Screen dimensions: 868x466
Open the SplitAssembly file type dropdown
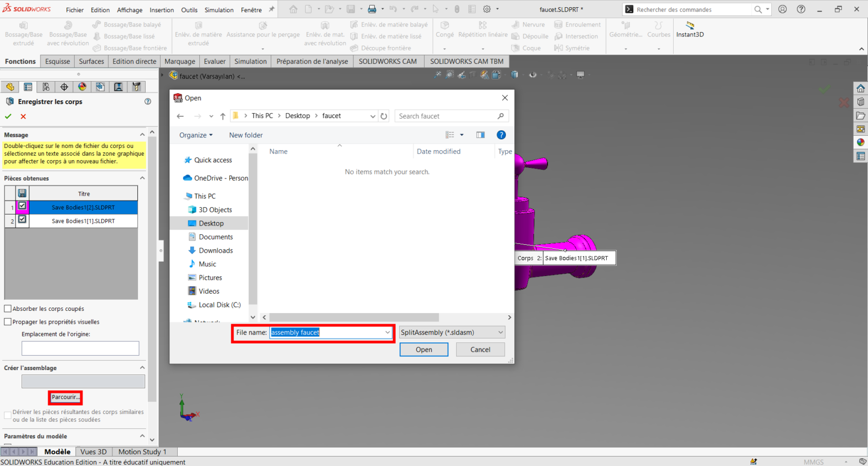(452, 332)
